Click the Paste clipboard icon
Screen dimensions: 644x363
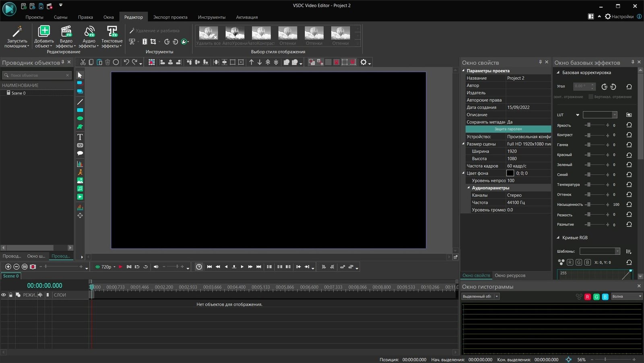(x=99, y=62)
